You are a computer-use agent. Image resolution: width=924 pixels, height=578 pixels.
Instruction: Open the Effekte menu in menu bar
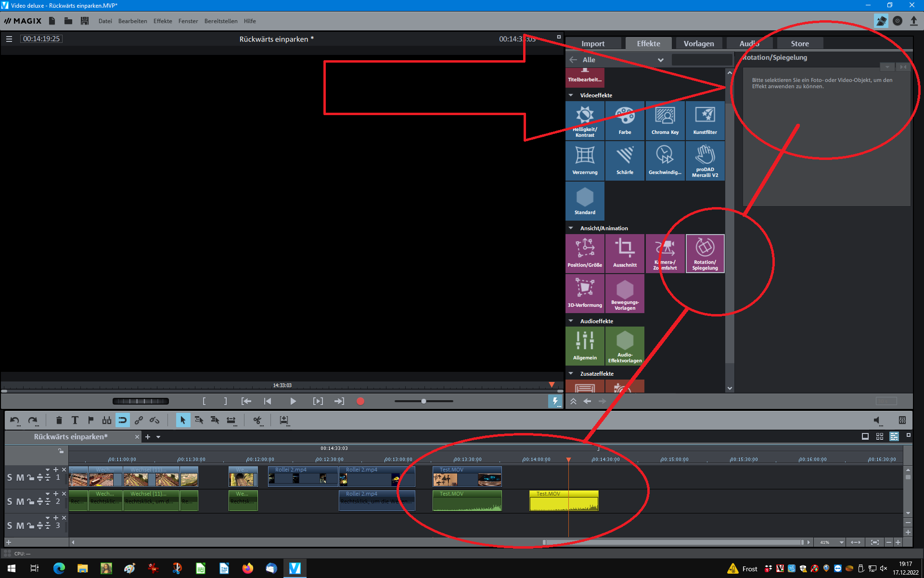tap(163, 21)
